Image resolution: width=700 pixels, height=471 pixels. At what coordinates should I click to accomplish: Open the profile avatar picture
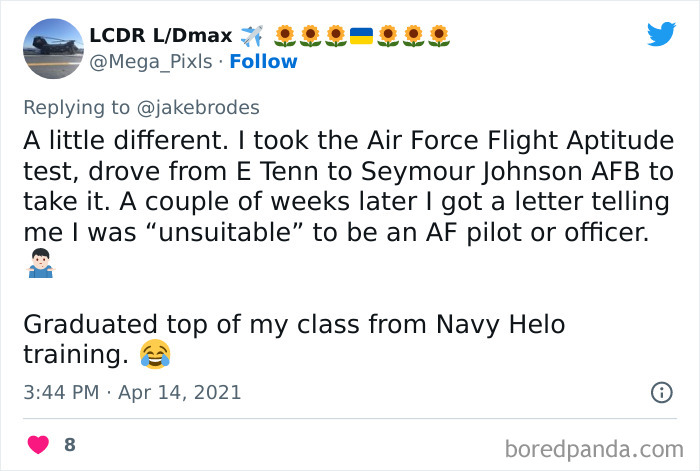(x=52, y=49)
